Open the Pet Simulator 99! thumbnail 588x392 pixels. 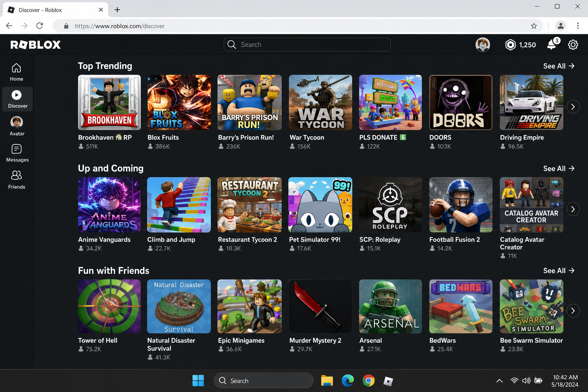coord(320,205)
